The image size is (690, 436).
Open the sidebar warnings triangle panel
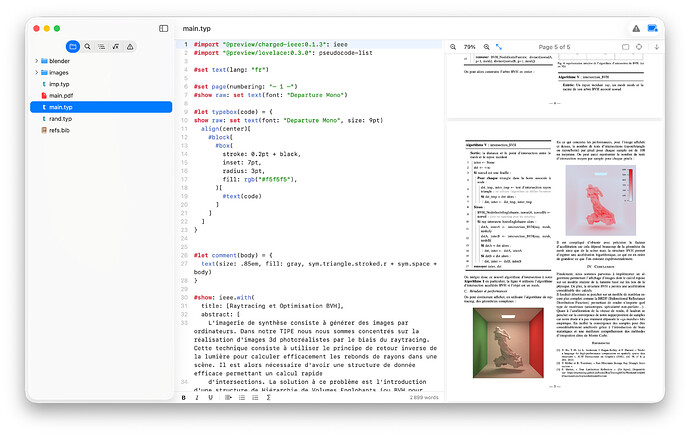[x=130, y=46]
